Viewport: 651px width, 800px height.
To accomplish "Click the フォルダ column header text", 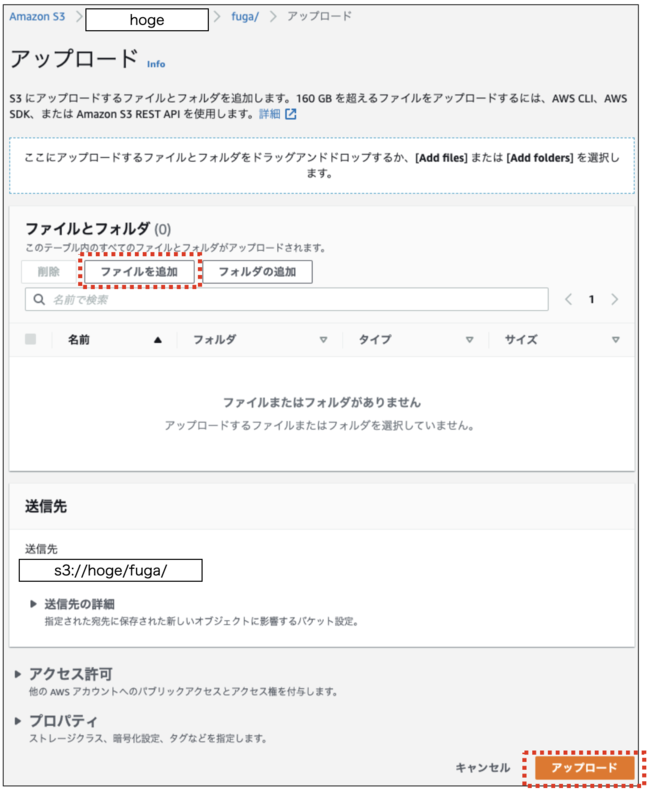I will pyautogui.click(x=215, y=340).
